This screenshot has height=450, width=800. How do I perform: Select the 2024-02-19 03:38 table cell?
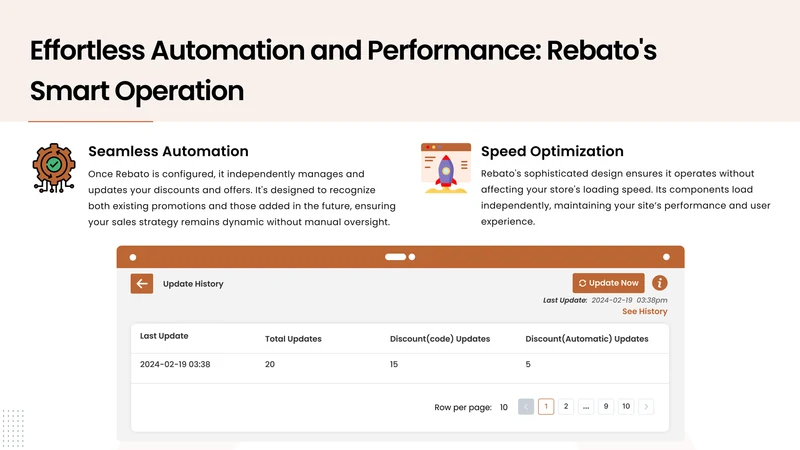point(175,364)
